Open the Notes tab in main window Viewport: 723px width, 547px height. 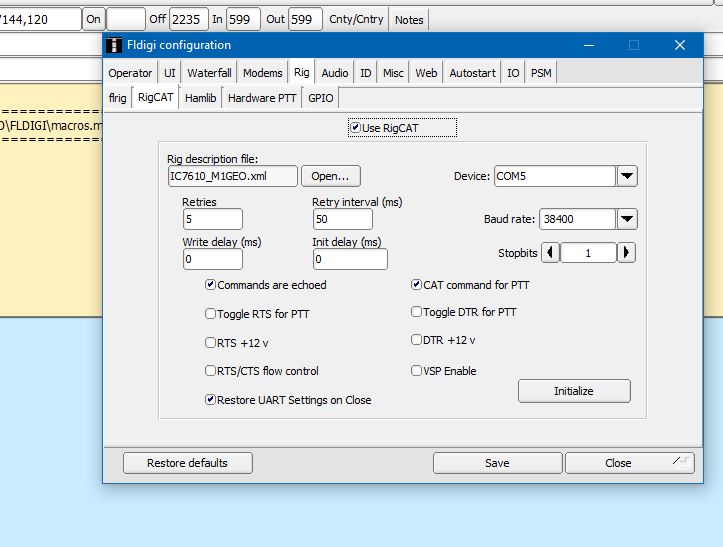coord(409,20)
